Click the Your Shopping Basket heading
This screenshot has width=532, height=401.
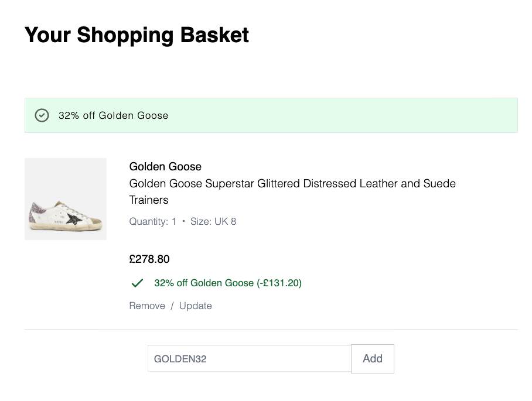pos(136,35)
